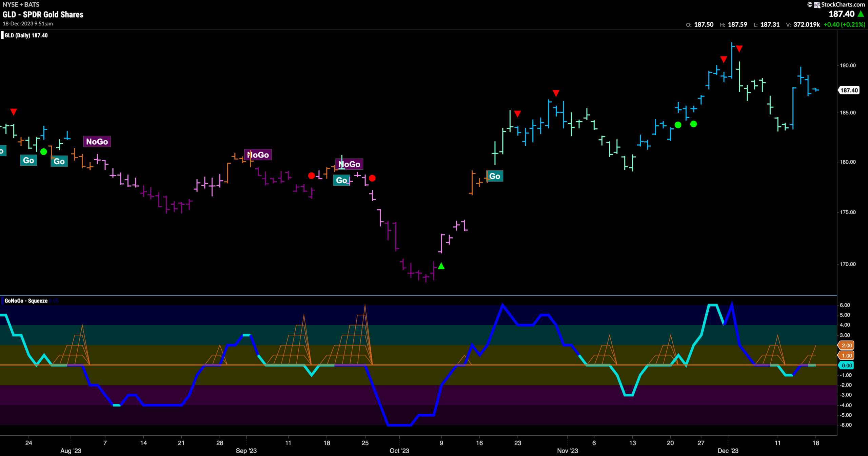Select the right green circle in late November

(693, 124)
